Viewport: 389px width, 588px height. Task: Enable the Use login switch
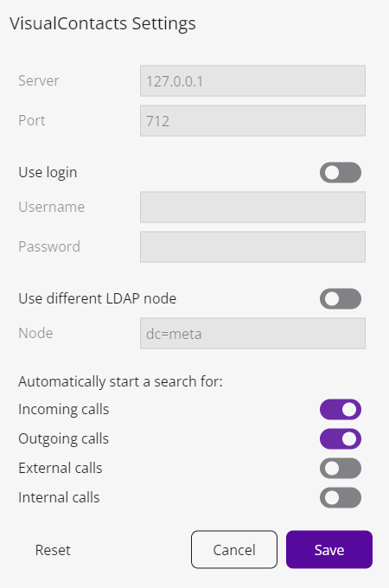pos(341,172)
